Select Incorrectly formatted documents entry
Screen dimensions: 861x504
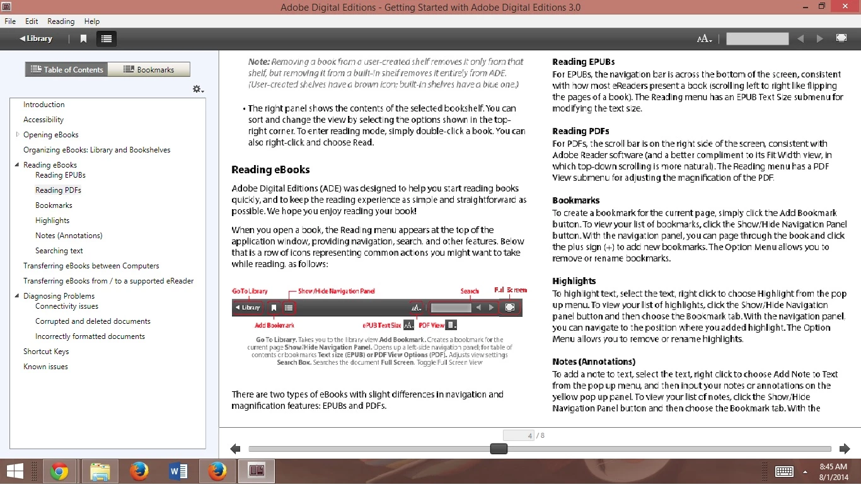coord(90,336)
